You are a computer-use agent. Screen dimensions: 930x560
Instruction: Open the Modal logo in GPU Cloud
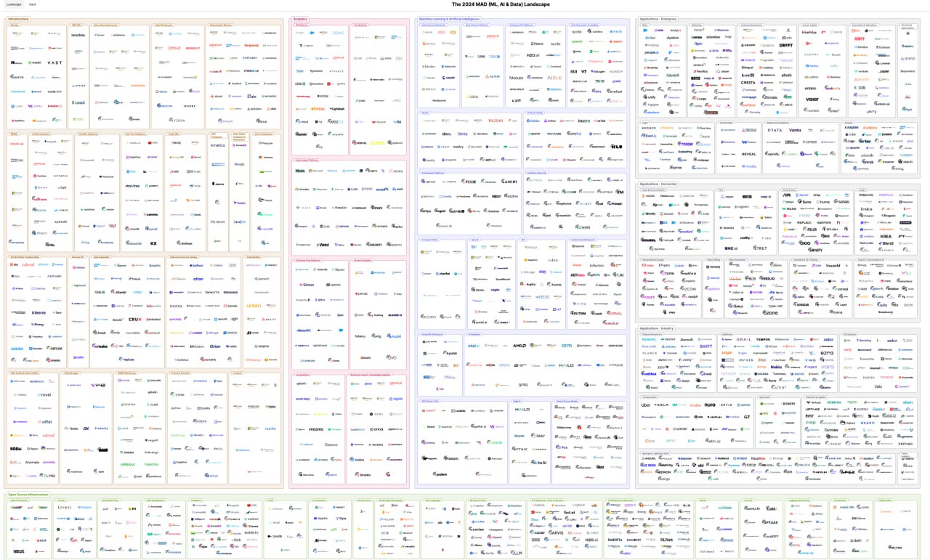(x=430, y=426)
